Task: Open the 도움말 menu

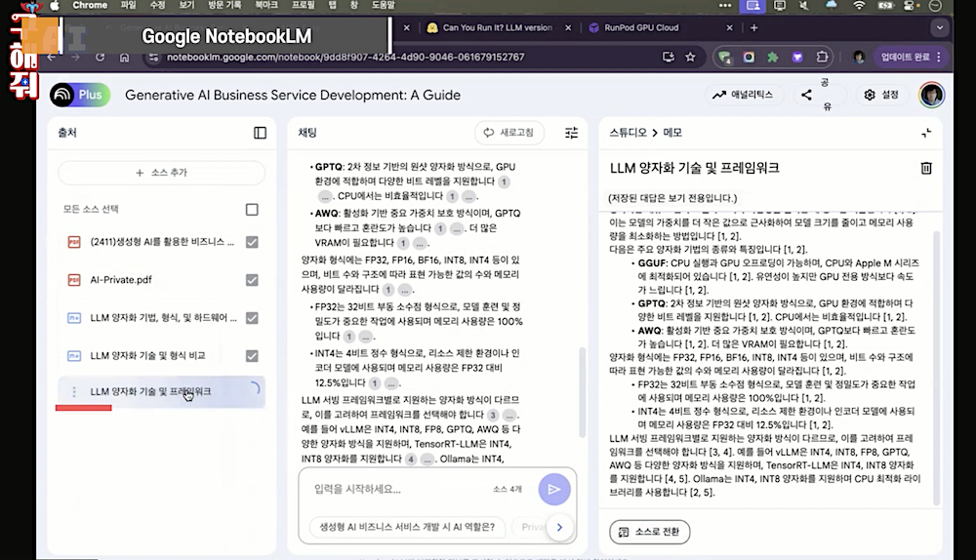Action: 383,5
